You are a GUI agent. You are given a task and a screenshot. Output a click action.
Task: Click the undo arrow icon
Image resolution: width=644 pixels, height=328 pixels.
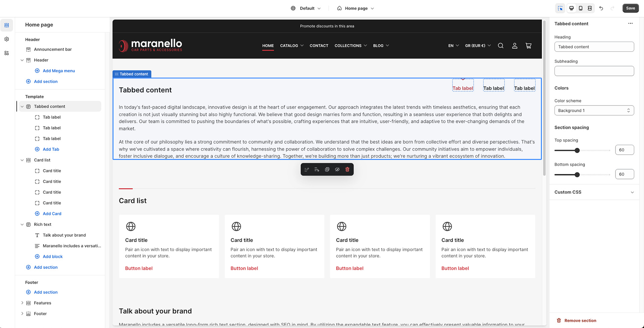(601, 8)
